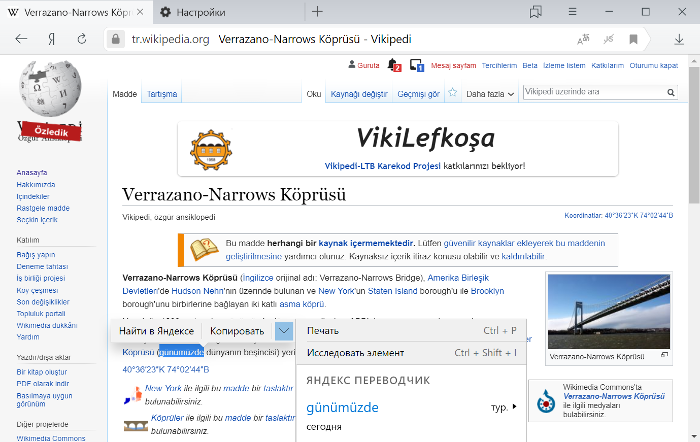The image size is (700, 442).
Task: Open the Mesaj sayfam link
Action: (x=454, y=66)
